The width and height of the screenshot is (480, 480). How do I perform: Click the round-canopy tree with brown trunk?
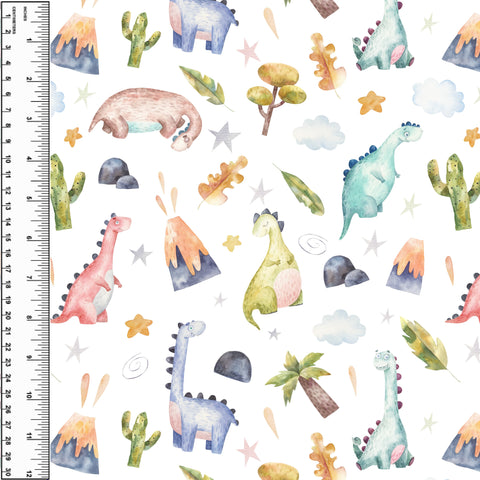coord(276,98)
